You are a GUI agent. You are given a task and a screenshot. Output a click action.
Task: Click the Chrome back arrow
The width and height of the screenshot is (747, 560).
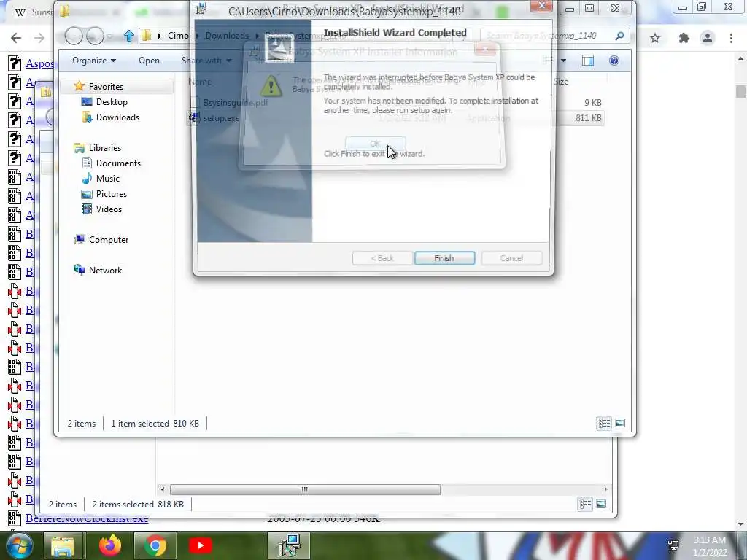[x=16, y=38]
